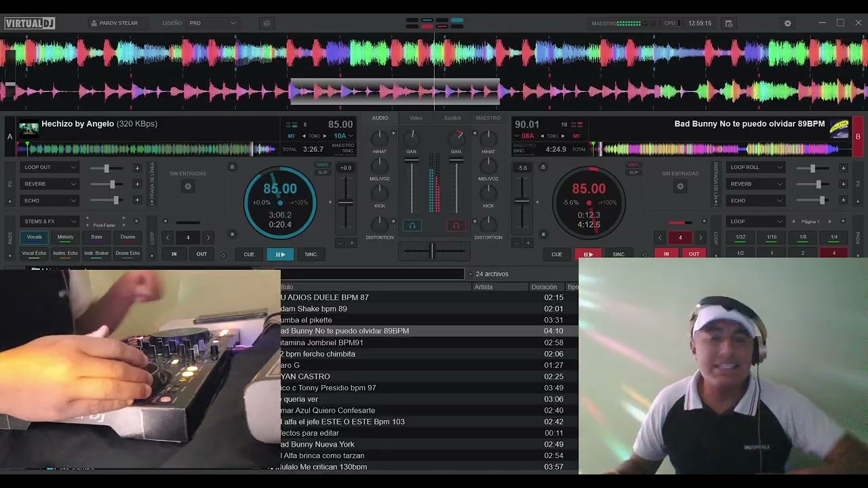
Task: Click plus button beside LOOP ROLL on deck B
Action: click(844, 168)
